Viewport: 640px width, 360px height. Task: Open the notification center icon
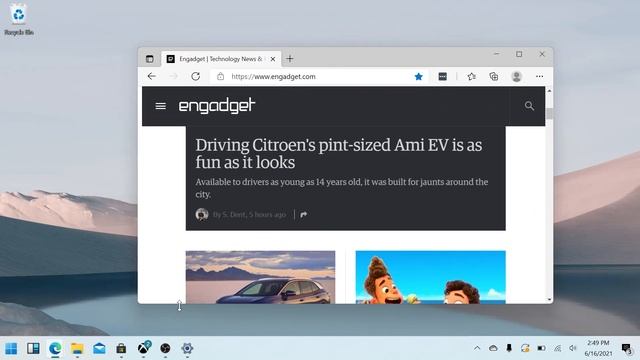point(627,348)
